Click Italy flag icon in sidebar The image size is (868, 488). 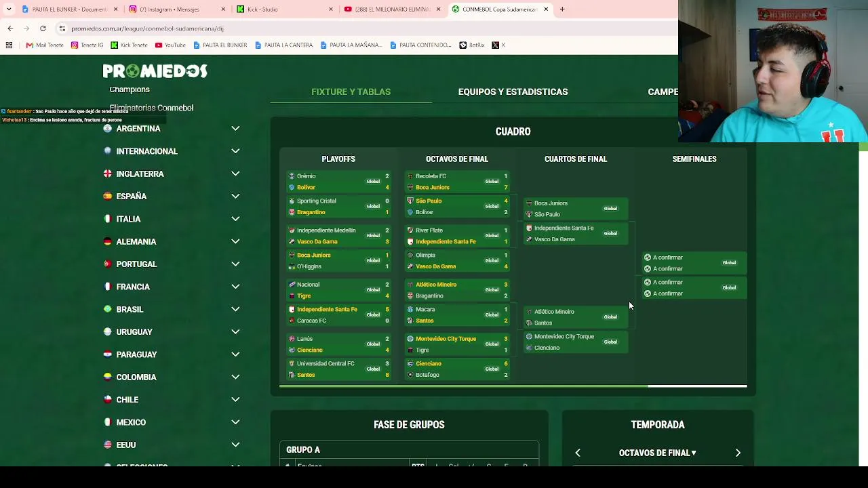click(x=107, y=219)
